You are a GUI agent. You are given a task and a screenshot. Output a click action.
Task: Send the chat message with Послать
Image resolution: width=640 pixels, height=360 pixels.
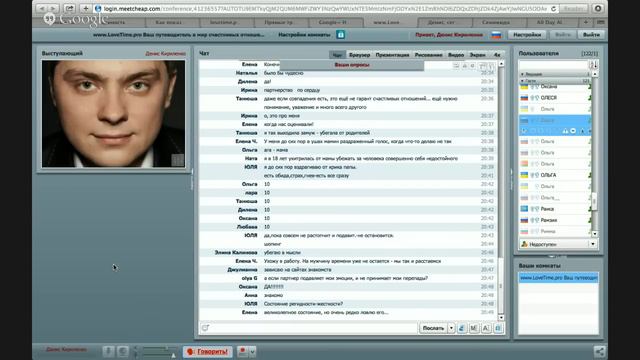[433, 328]
